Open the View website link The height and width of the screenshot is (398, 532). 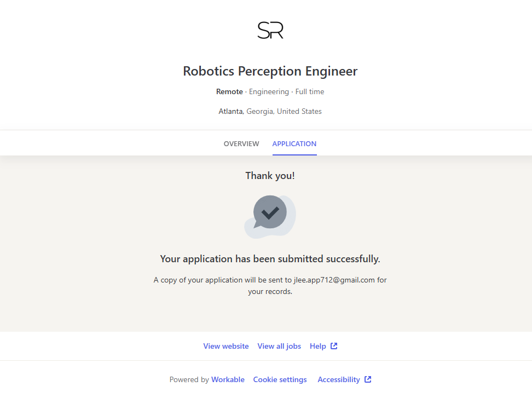click(226, 346)
